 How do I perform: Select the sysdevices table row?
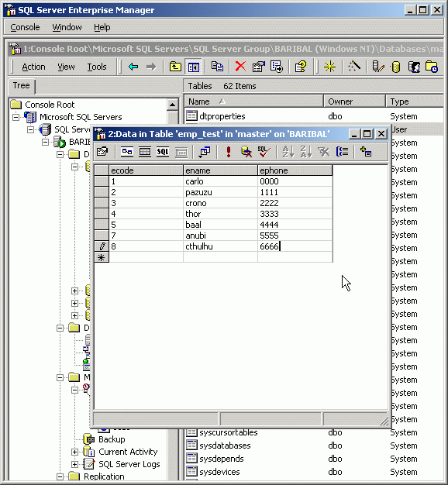coord(314,472)
